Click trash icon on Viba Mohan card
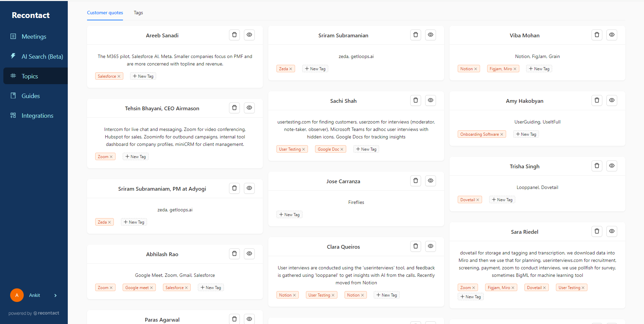The height and width of the screenshot is (324, 644). (x=597, y=35)
